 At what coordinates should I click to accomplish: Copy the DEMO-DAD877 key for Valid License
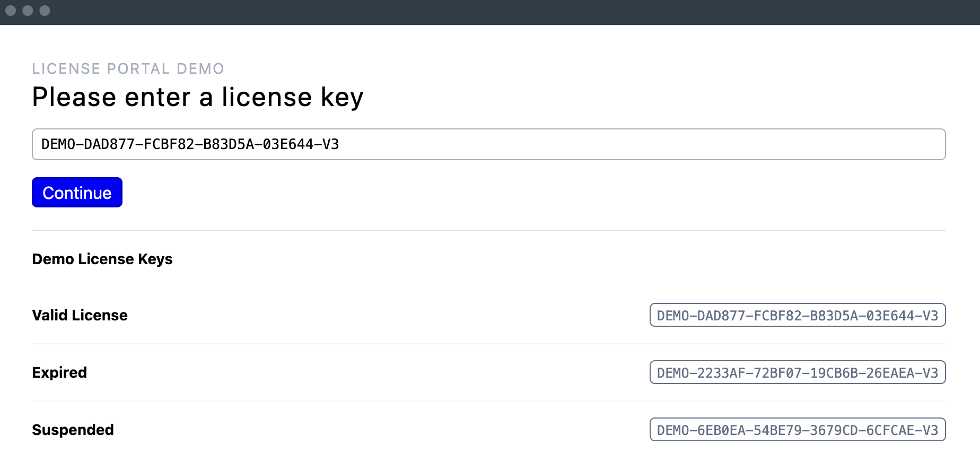pos(798,315)
